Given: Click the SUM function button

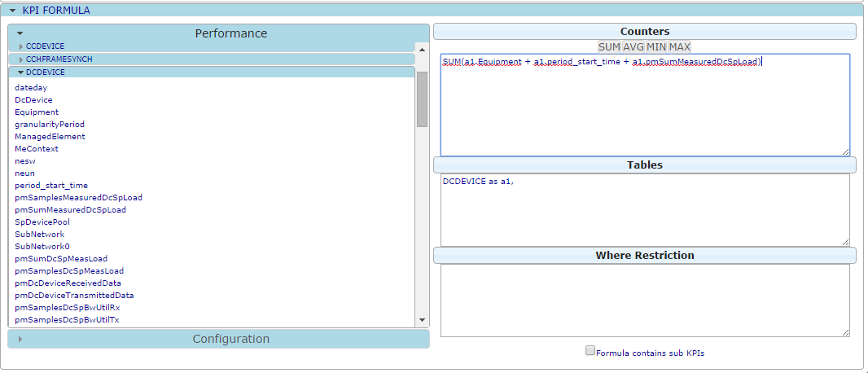Looking at the screenshot, I should tap(609, 47).
